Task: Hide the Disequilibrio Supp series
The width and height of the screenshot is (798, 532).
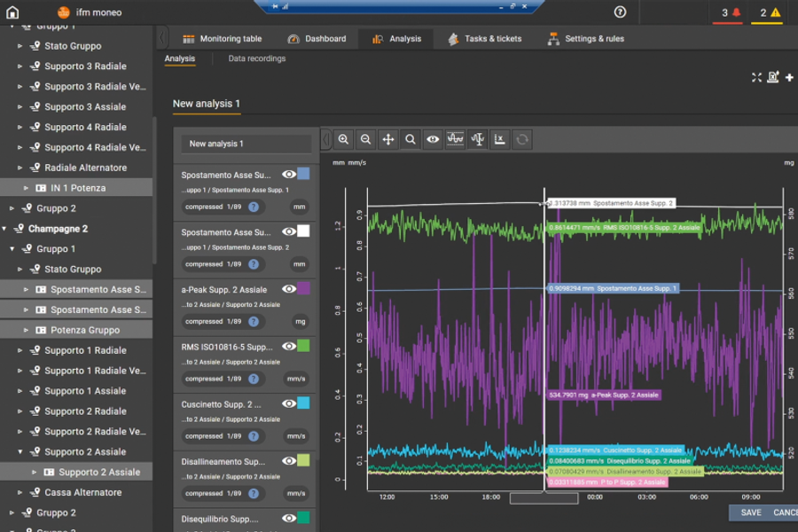Action: (x=289, y=518)
